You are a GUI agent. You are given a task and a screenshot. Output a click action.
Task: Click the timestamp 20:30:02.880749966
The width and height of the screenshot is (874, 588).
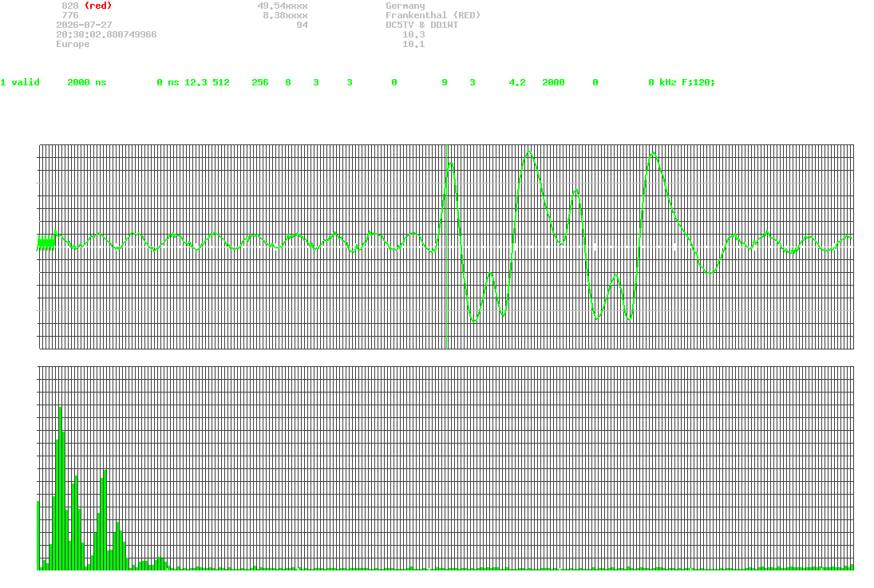click(106, 34)
